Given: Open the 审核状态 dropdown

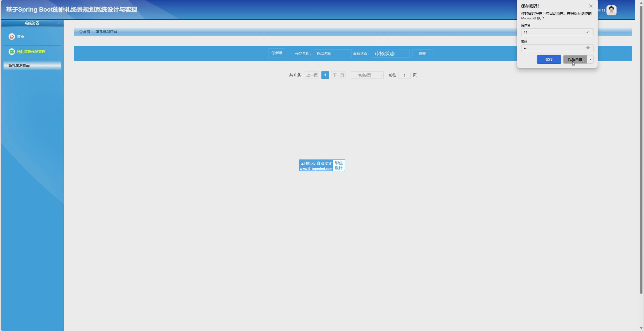Looking at the screenshot, I should (390, 54).
